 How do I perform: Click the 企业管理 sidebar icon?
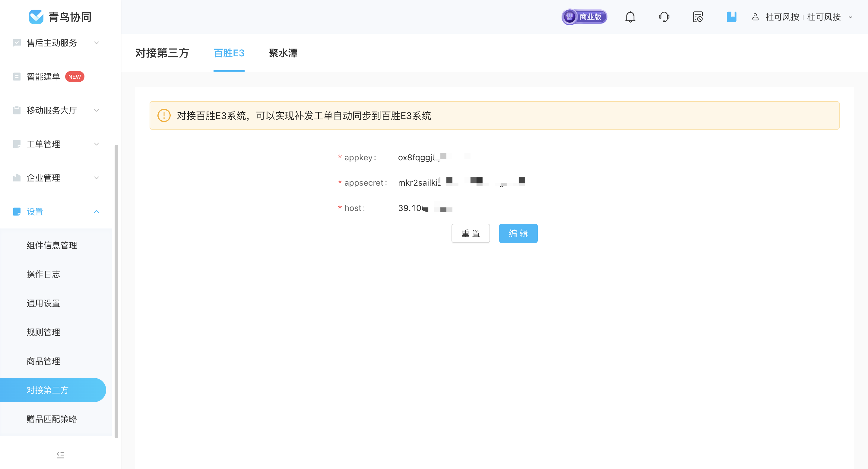coord(17,178)
